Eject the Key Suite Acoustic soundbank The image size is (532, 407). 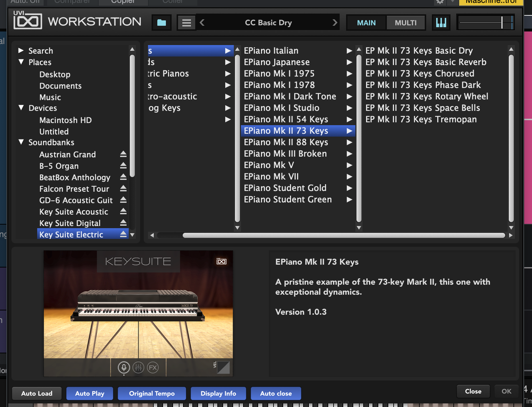pyautogui.click(x=123, y=211)
